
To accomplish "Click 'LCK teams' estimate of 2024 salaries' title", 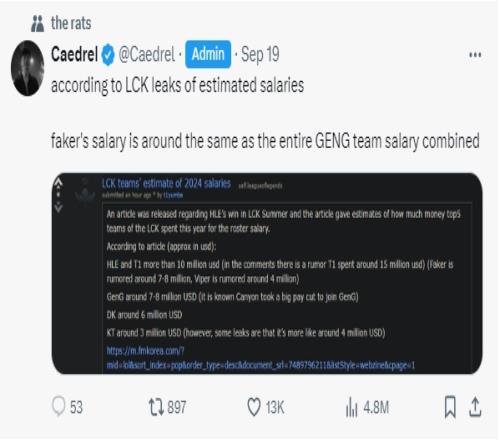I will (166, 184).
